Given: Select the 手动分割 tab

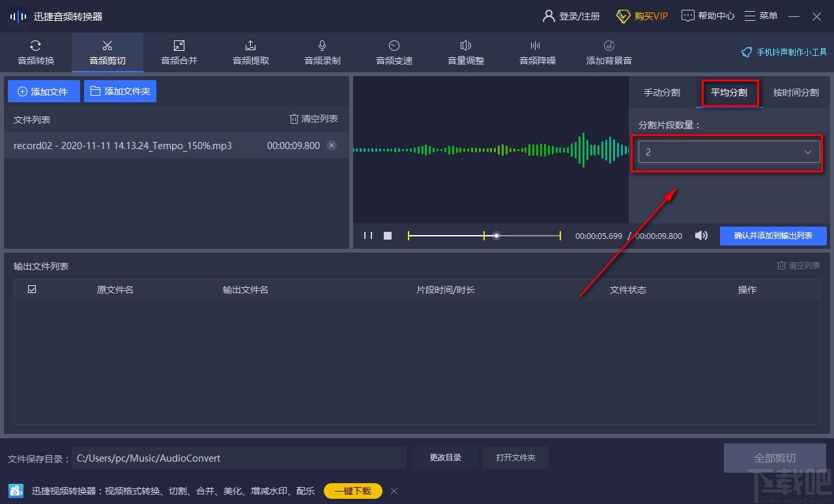Looking at the screenshot, I should pyautogui.click(x=662, y=92).
